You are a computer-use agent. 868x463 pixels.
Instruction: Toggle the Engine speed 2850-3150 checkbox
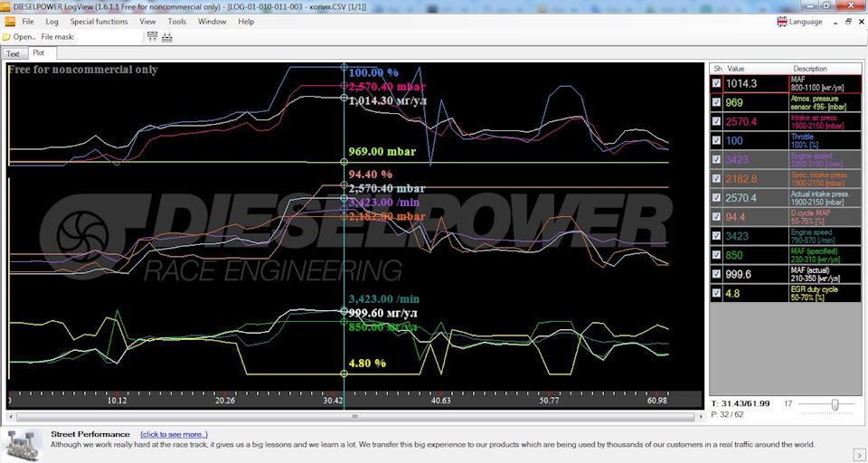(717, 159)
